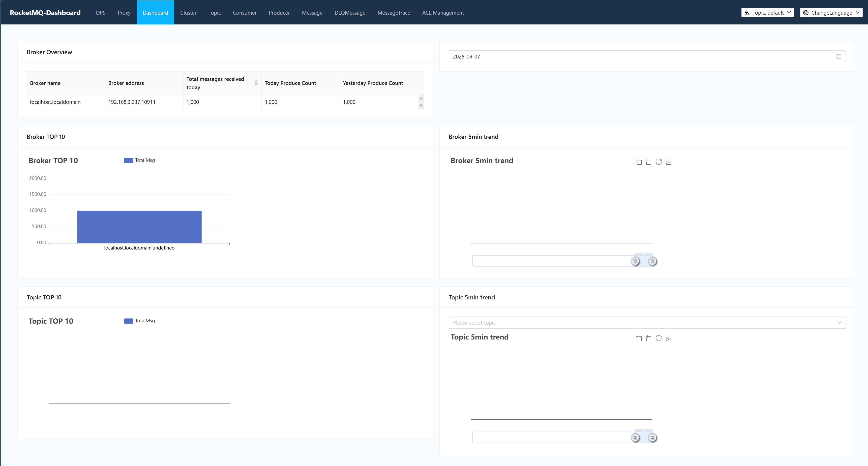The height and width of the screenshot is (466, 868).
Task: Open the ACL Management page
Action: pyautogui.click(x=443, y=12)
